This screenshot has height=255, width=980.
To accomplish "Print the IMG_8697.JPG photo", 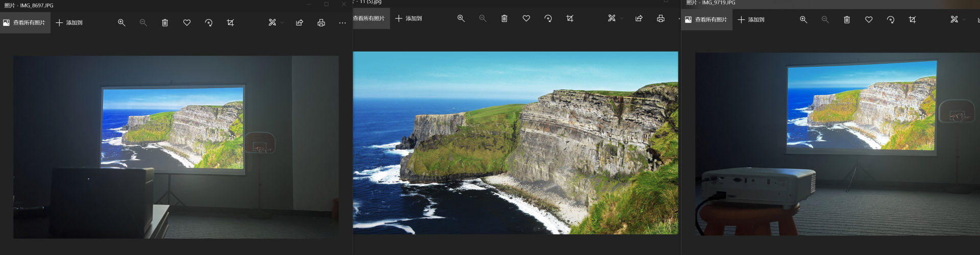I will (321, 23).
